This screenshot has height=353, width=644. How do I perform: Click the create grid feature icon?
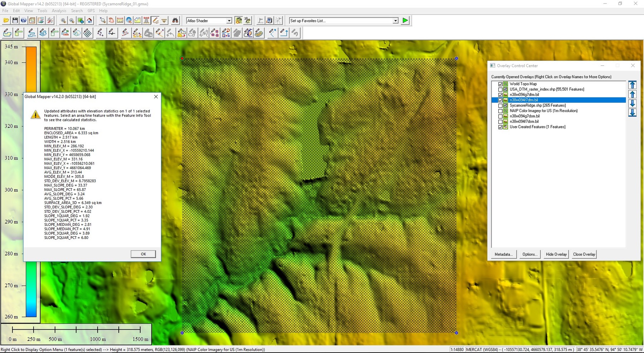[x=88, y=33]
